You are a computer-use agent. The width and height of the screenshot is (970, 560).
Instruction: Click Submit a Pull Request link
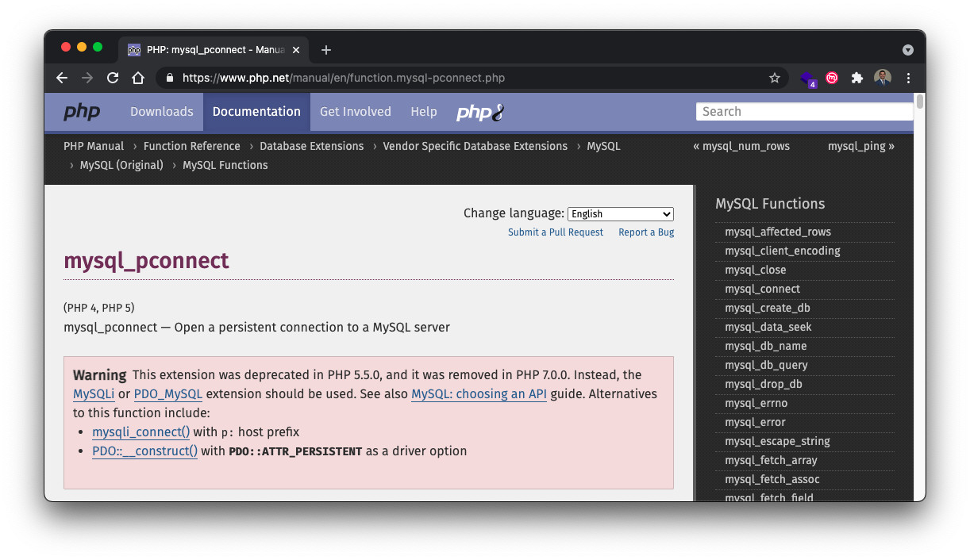556,232
